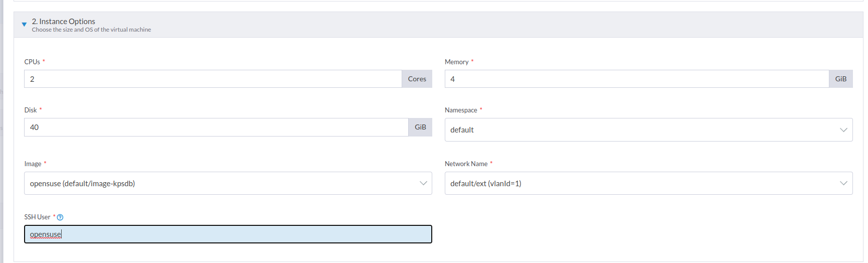Click the Disk GiB unit label
The image size is (868, 263).
[x=420, y=127]
